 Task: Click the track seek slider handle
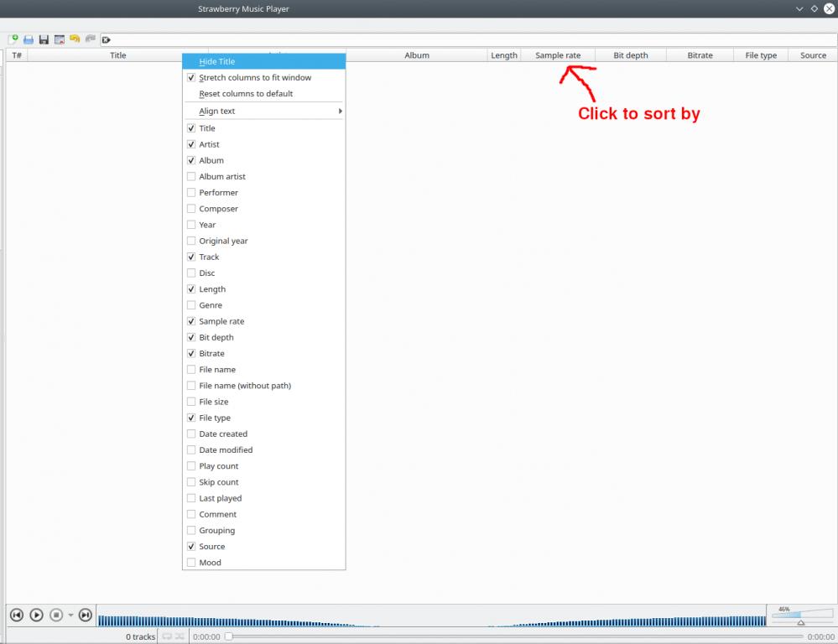[229, 636]
